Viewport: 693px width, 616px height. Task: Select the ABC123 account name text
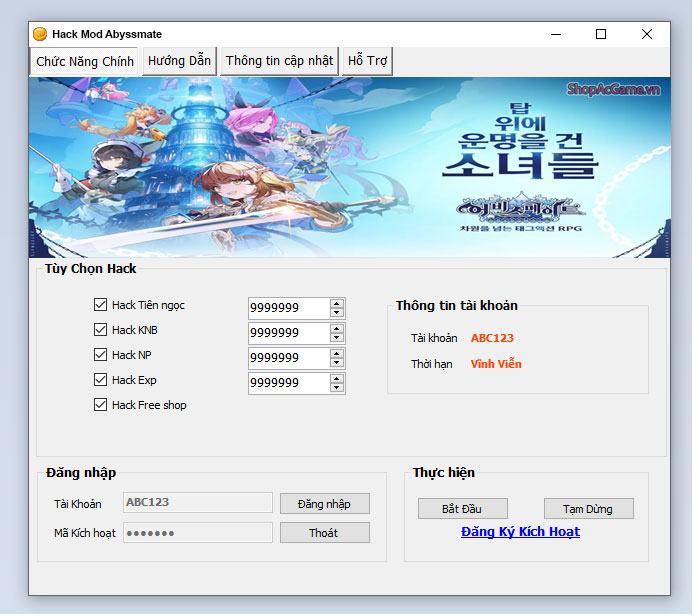point(492,338)
